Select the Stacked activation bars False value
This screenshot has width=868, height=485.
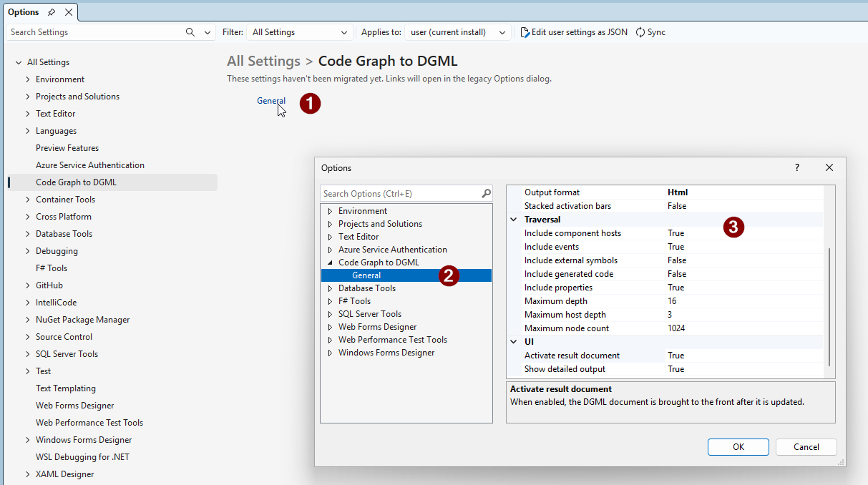pos(677,206)
